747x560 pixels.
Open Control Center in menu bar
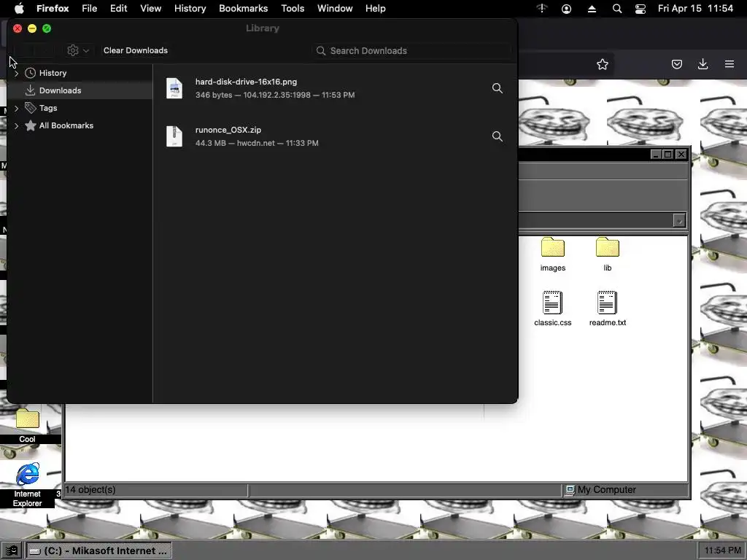(x=640, y=9)
